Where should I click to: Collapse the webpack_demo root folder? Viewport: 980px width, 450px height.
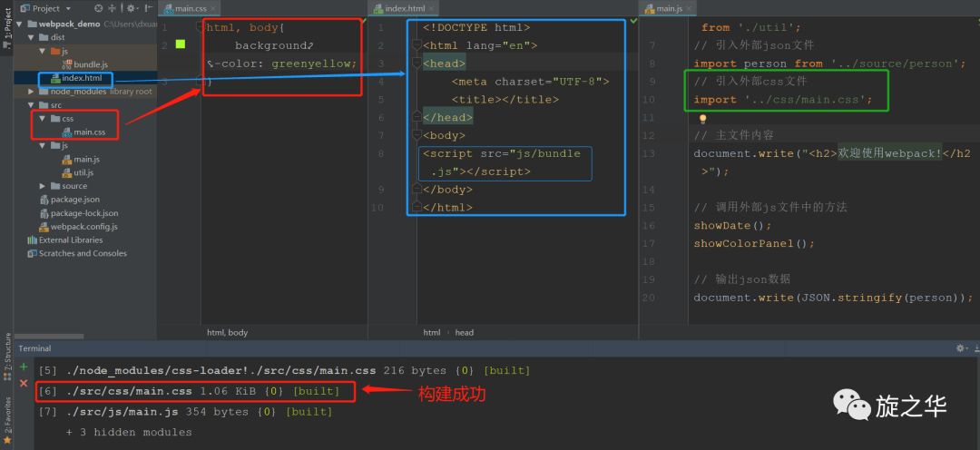click(21, 24)
